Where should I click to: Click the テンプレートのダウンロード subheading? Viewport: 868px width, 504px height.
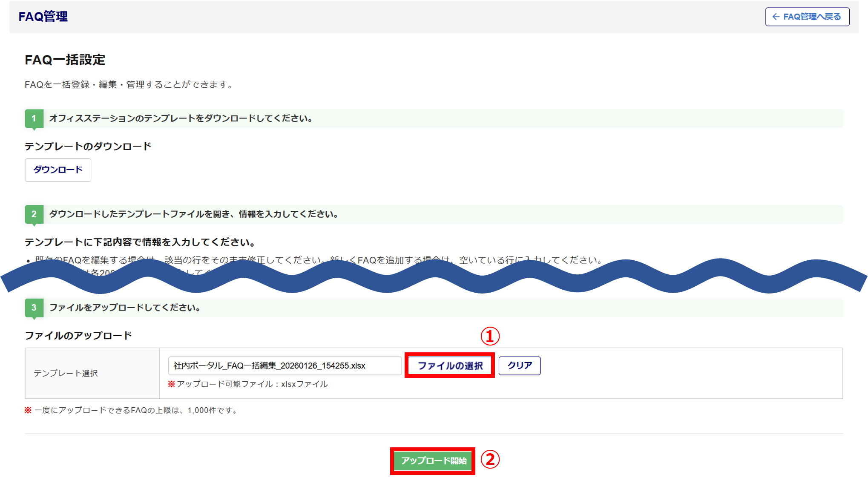(x=88, y=147)
